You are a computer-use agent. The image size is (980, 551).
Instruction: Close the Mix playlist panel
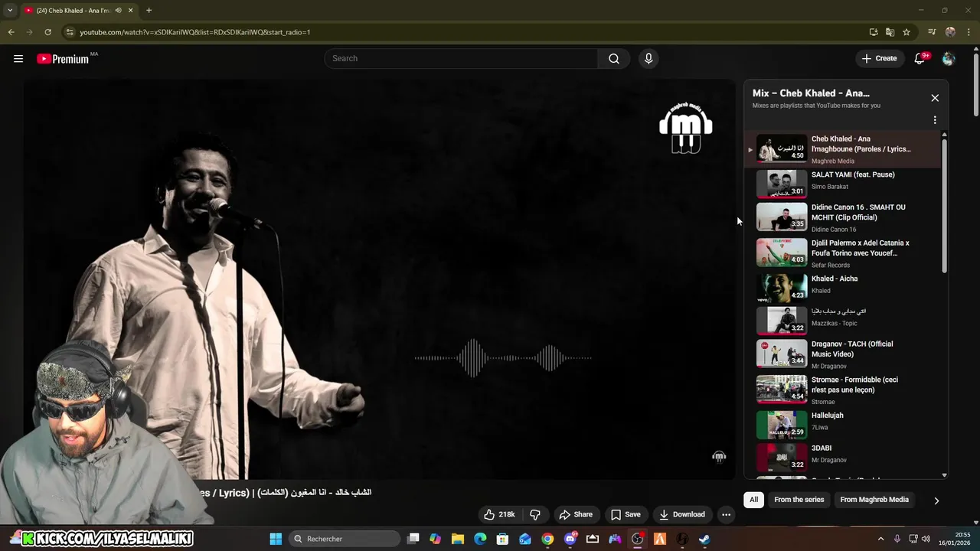point(935,98)
